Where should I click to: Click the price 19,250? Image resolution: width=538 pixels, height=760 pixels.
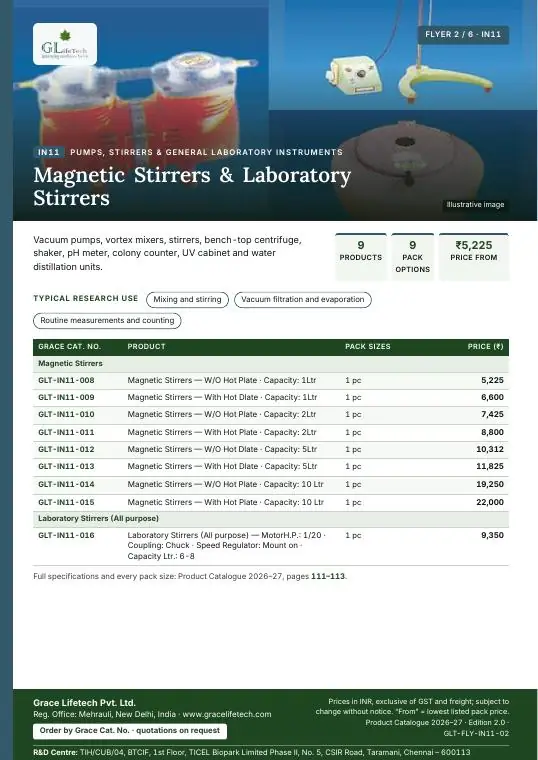[x=490, y=484]
